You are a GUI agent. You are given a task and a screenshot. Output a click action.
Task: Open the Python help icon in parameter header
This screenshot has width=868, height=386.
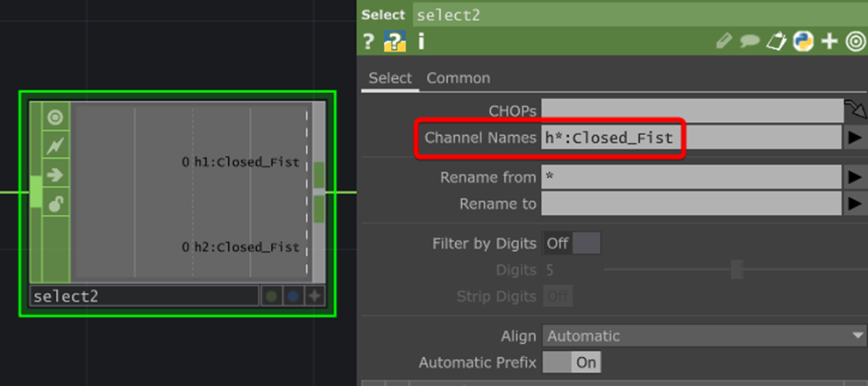point(395,41)
